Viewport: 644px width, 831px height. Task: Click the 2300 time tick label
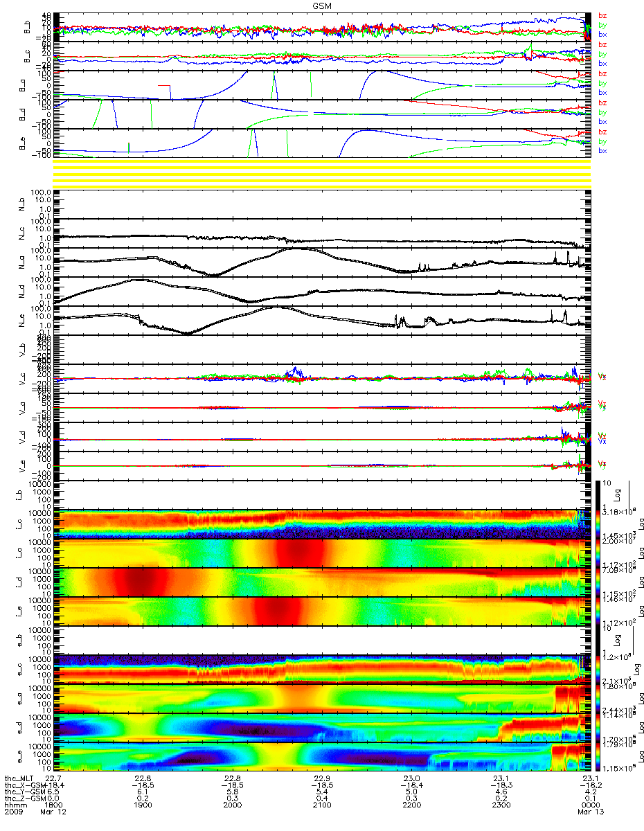501,805
